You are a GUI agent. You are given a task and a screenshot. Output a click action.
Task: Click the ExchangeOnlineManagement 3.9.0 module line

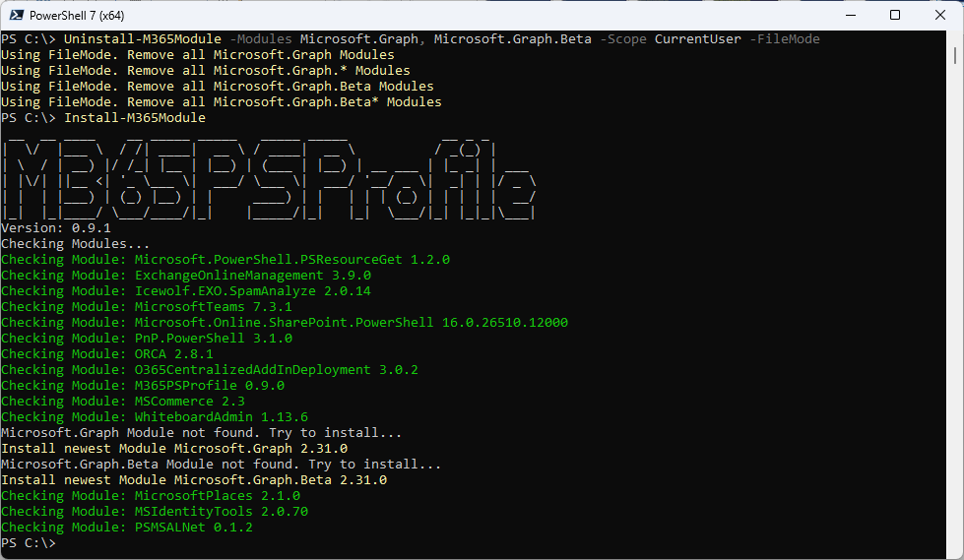[x=185, y=276]
